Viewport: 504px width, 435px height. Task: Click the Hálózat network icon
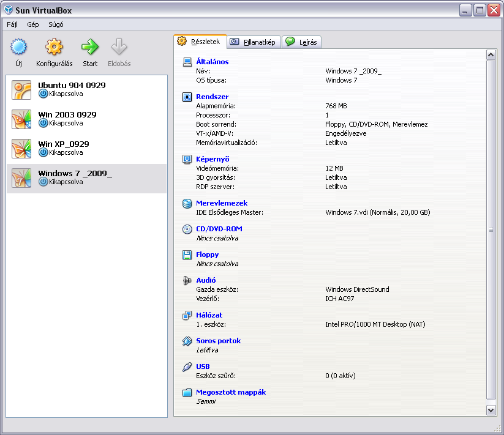[187, 316]
